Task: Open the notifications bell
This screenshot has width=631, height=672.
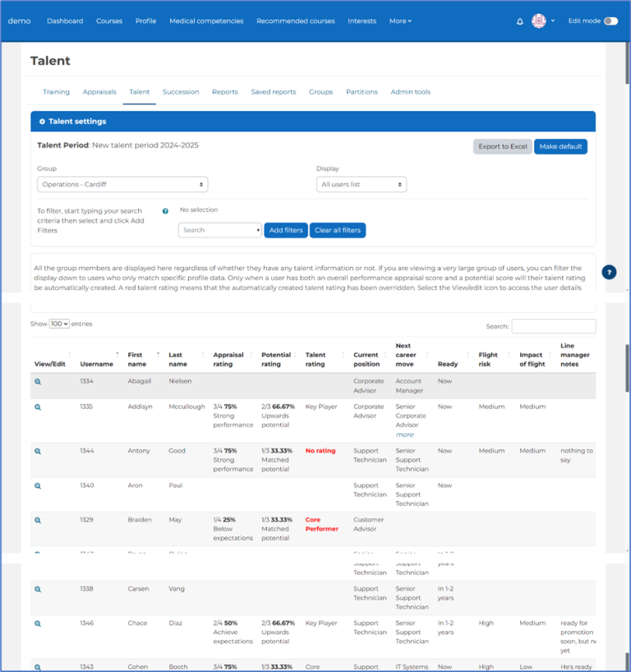Action: pyautogui.click(x=519, y=21)
